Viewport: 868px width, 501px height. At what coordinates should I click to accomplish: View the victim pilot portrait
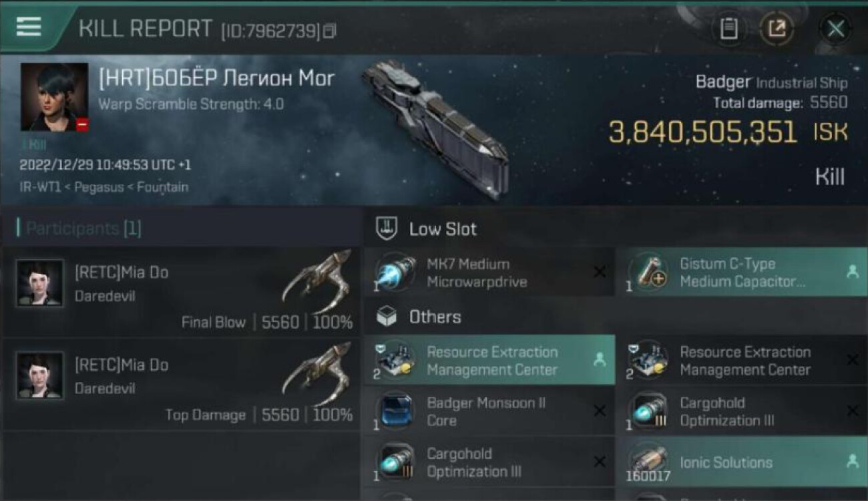[x=54, y=97]
